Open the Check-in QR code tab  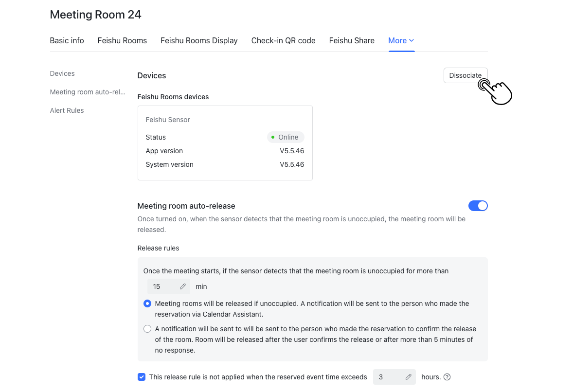[x=283, y=41]
